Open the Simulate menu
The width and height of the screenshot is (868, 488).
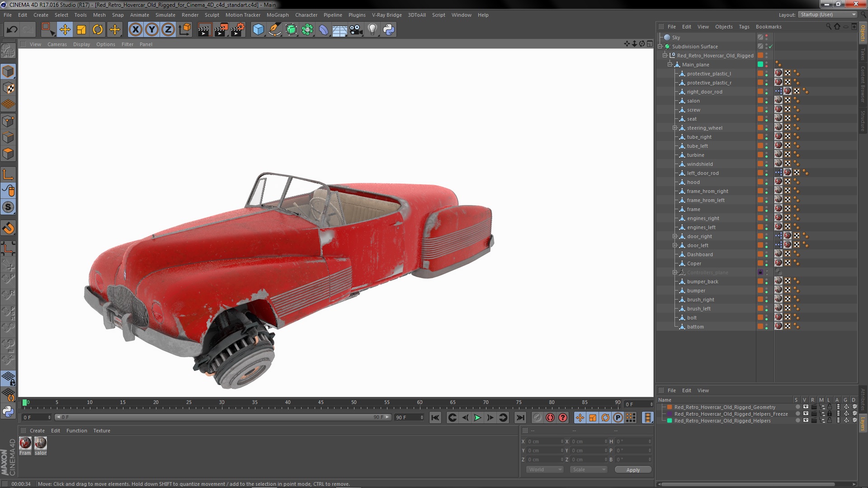pyautogui.click(x=165, y=15)
